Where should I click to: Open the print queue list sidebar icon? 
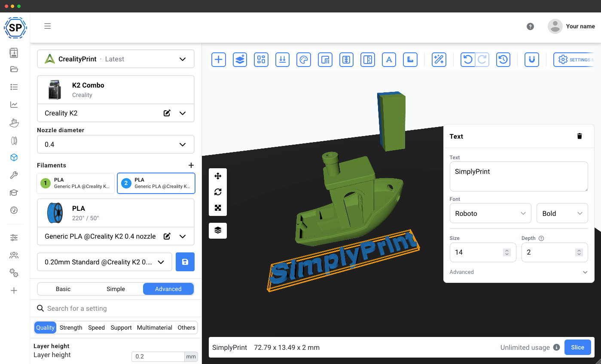click(x=14, y=87)
